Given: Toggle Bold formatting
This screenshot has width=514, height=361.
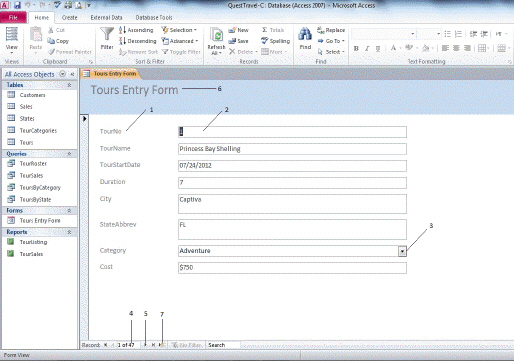Looking at the screenshot, I should pyautogui.click(x=356, y=49).
